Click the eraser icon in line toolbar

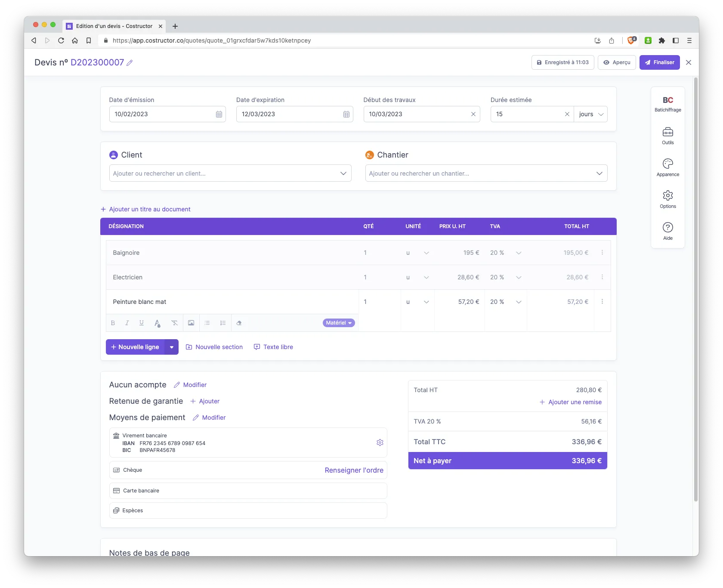pos(239,323)
